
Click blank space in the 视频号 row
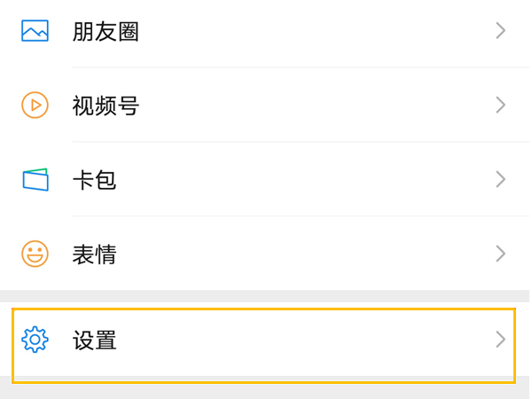(x=310, y=106)
